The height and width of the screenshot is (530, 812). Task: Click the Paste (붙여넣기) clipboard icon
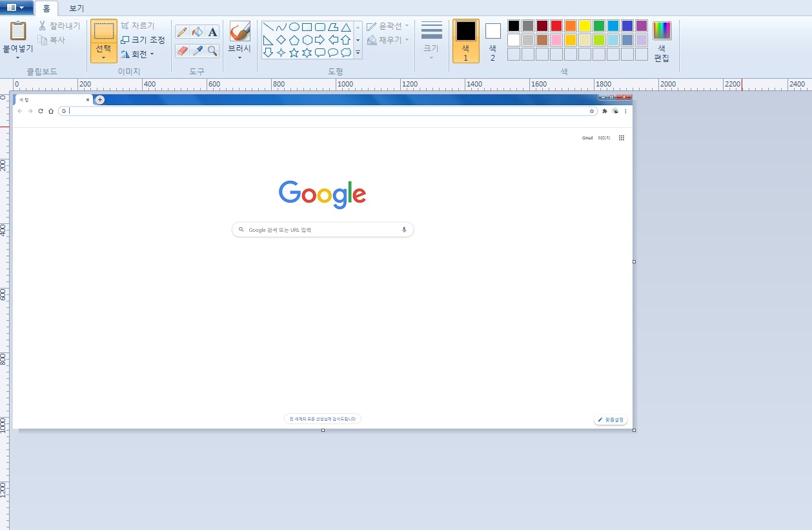pos(18,30)
